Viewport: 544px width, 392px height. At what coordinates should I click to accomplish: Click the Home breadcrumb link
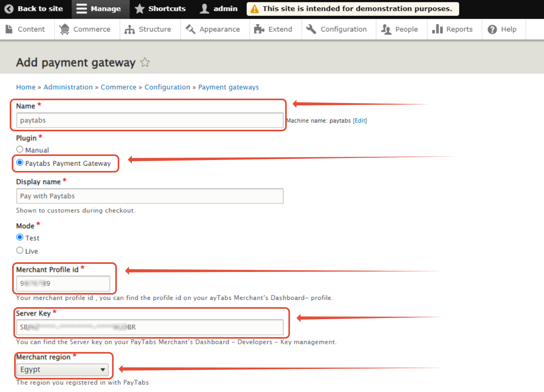tap(26, 87)
